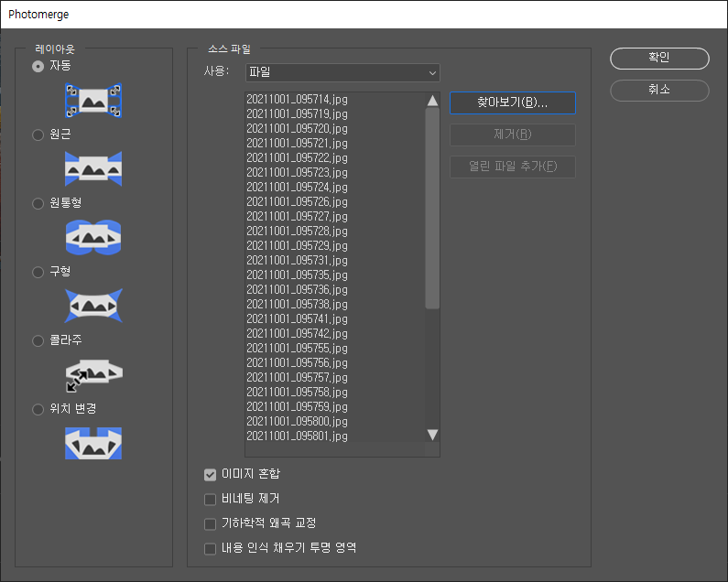Confirm with the 확인 button

point(659,59)
